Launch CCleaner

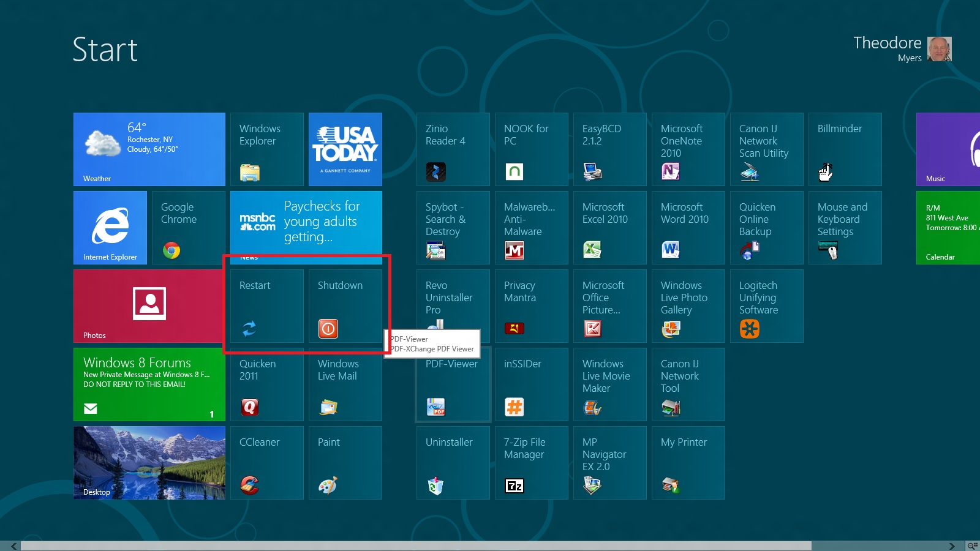pyautogui.click(x=266, y=463)
